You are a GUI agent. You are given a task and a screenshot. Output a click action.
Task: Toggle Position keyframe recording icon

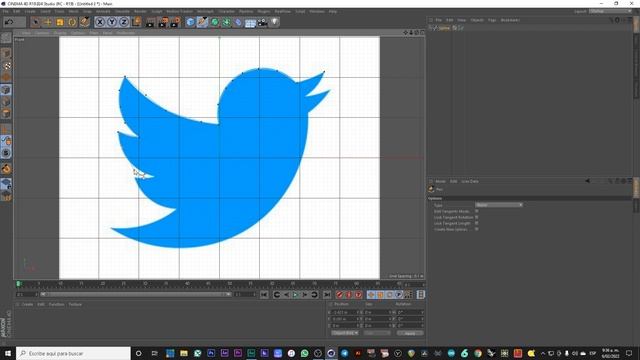point(371,295)
